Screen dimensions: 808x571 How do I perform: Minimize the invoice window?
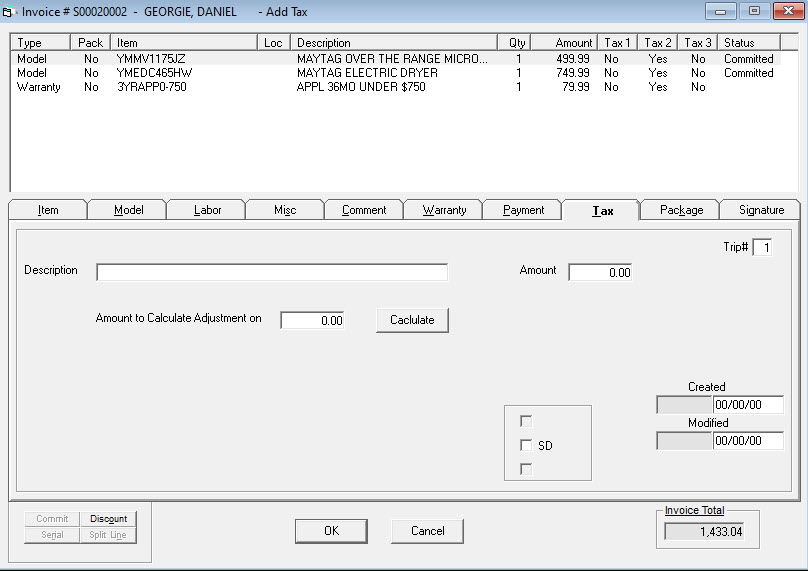coord(720,11)
